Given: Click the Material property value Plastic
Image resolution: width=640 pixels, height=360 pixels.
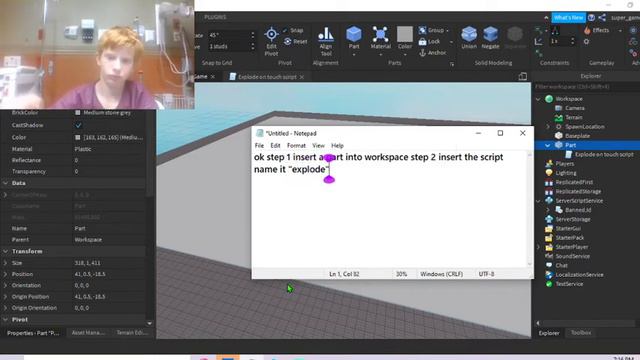Looking at the screenshot, I should 83,149.
